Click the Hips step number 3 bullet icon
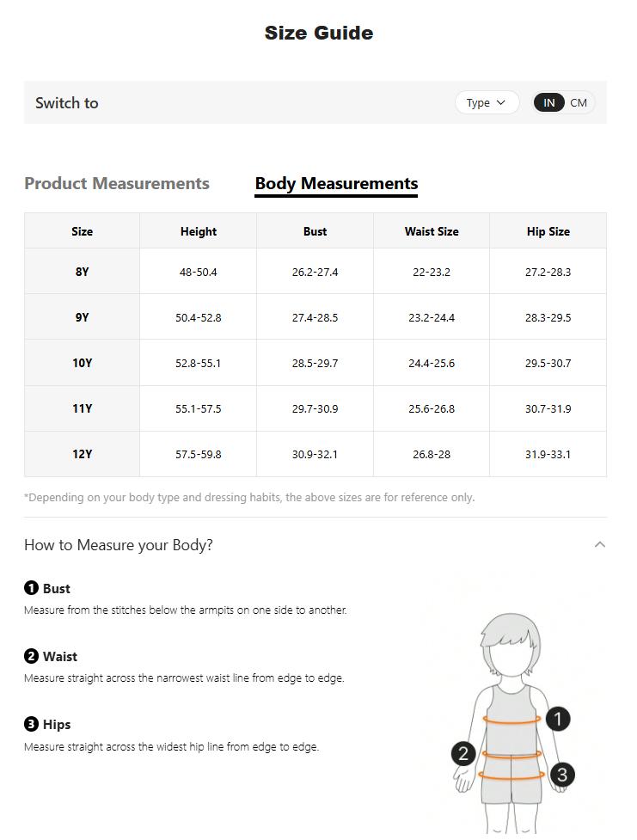Screen dimensions: 637x840 tap(31, 724)
